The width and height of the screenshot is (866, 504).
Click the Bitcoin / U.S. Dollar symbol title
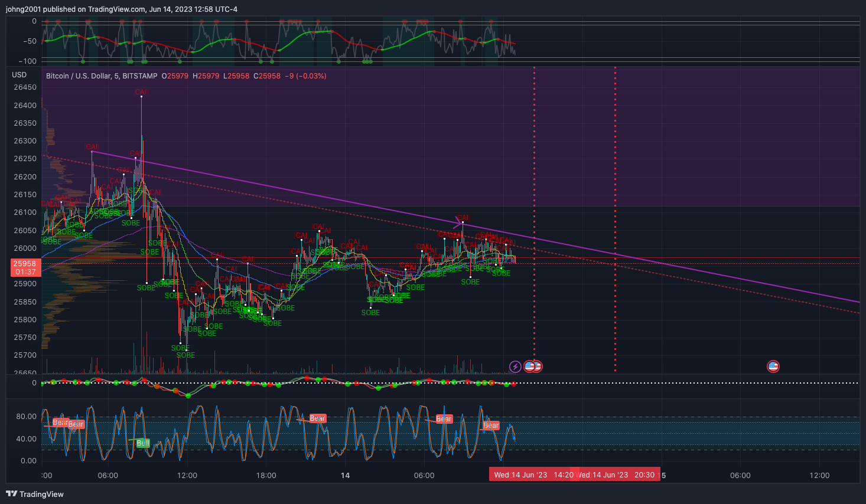102,76
